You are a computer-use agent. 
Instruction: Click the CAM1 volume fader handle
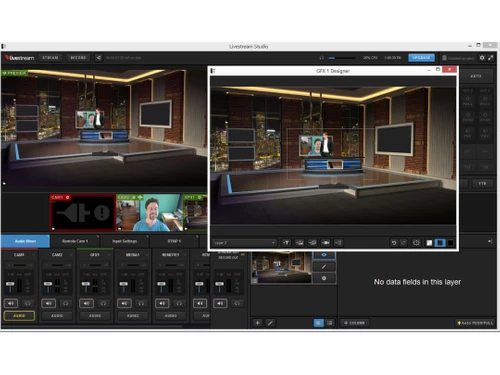[10, 284]
